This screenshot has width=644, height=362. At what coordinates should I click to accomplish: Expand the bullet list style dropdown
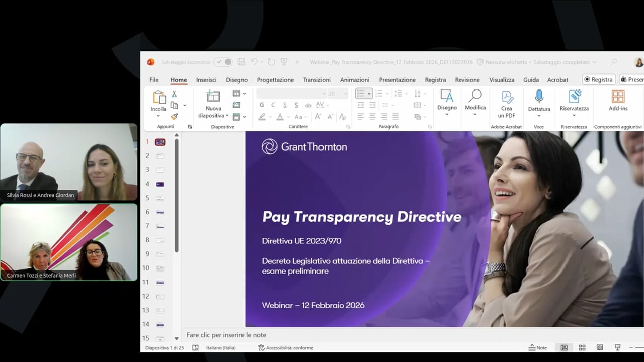point(369,94)
